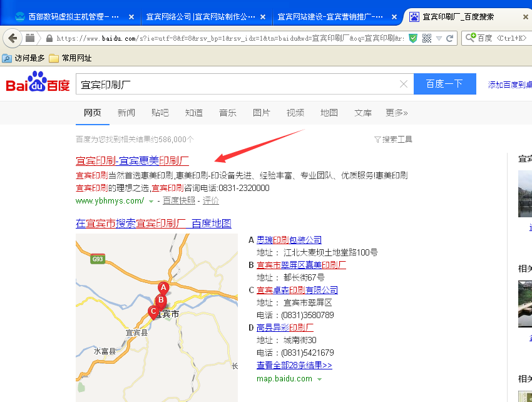Click map marker B
The width and height of the screenshot is (532, 402).
coord(161,301)
